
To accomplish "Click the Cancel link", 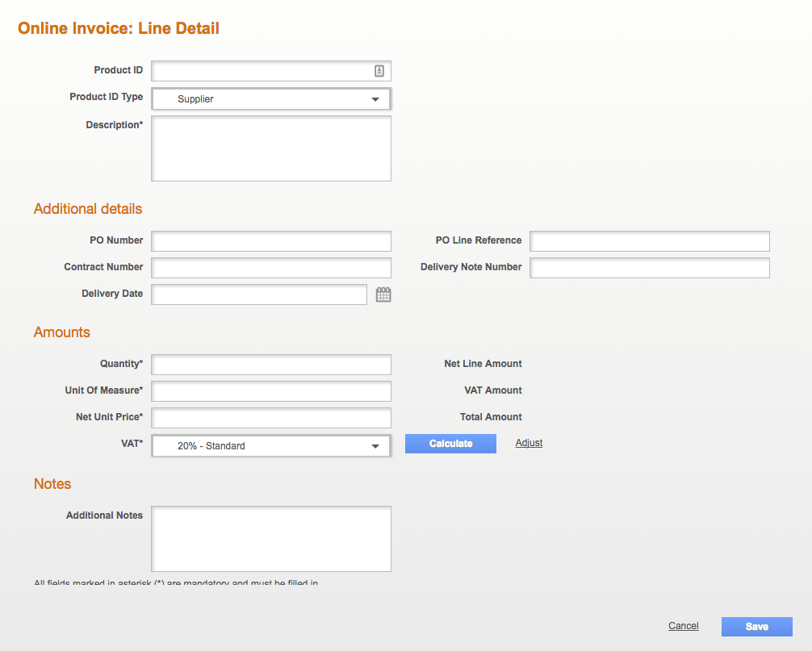I will pyautogui.click(x=683, y=626).
